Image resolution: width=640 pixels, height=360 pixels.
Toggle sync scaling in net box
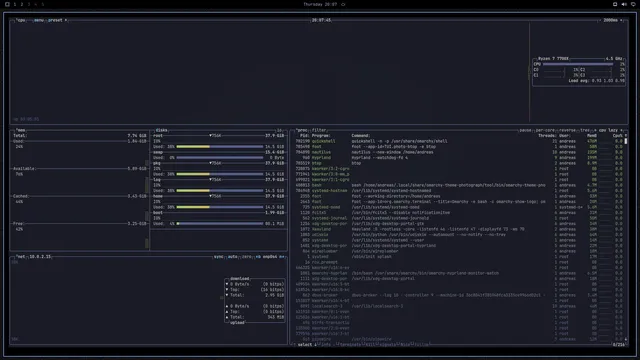click(x=218, y=257)
